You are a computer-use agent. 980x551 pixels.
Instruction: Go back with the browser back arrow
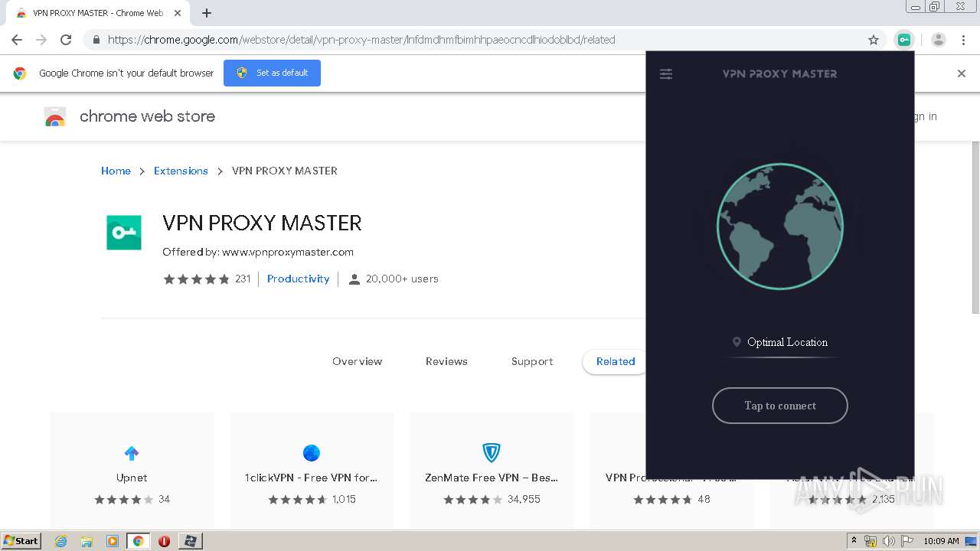[x=17, y=40]
